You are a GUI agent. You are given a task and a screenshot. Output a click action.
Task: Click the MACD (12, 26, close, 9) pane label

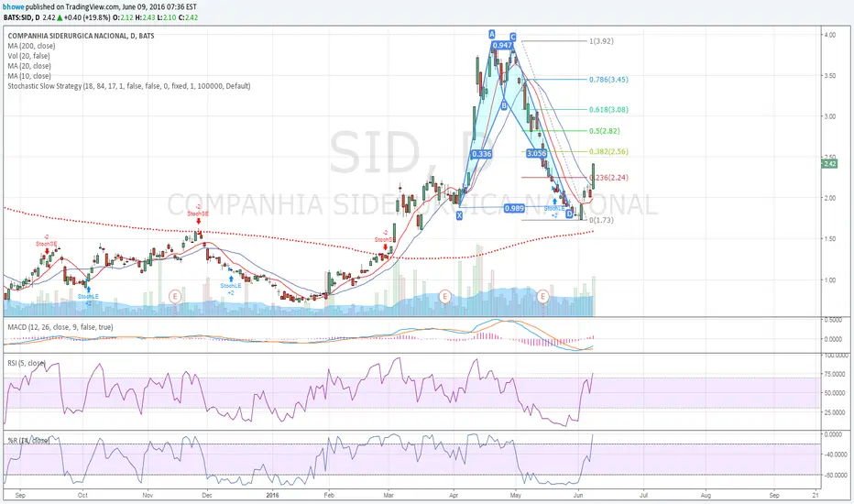[60, 327]
